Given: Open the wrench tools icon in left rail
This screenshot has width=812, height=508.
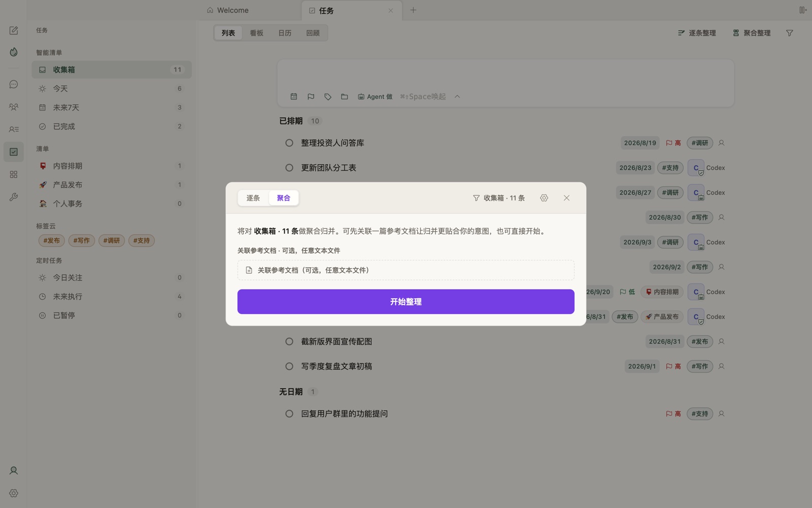Looking at the screenshot, I should pyautogui.click(x=14, y=197).
